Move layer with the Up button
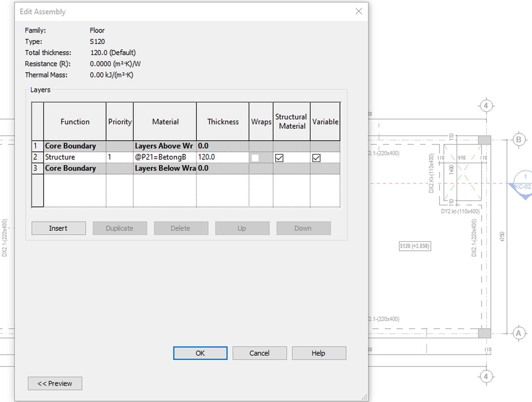 [x=242, y=228]
